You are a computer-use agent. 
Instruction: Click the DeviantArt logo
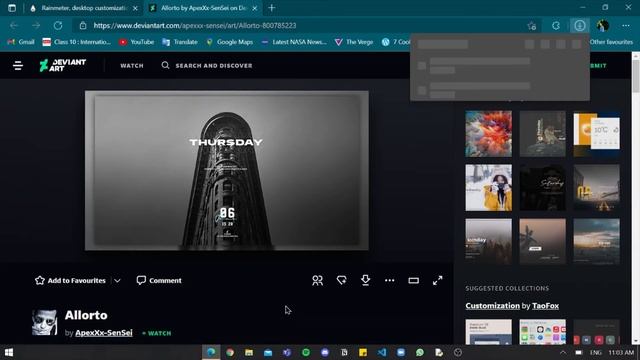pos(62,65)
